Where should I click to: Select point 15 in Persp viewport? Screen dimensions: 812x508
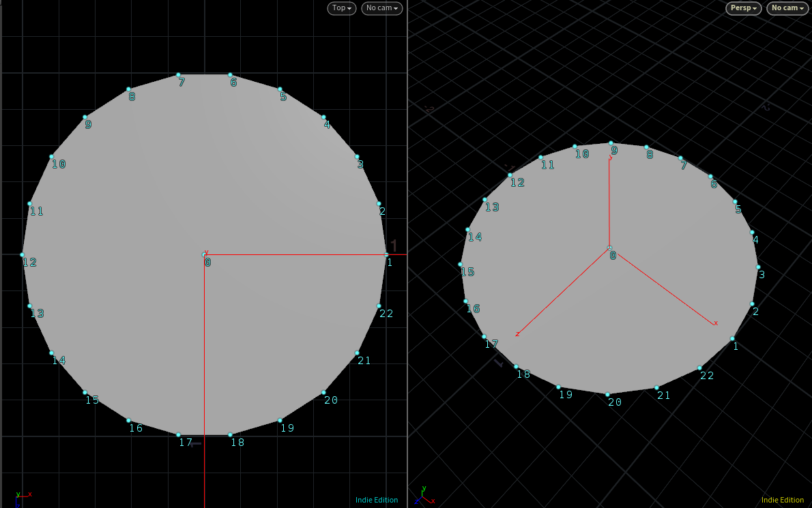pos(461,265)
